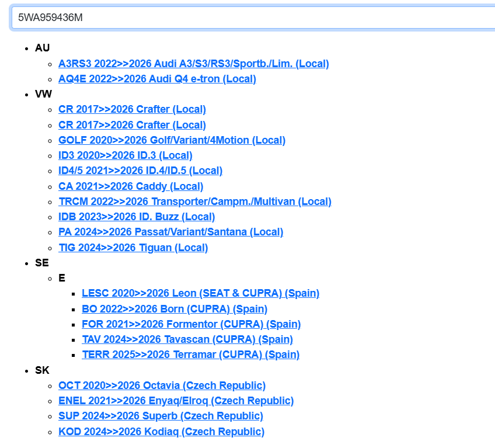Screen dimensions: 495x448
Task: Open the Audi A3/S3/RS3 Sportback link
Action: (193, 64)
